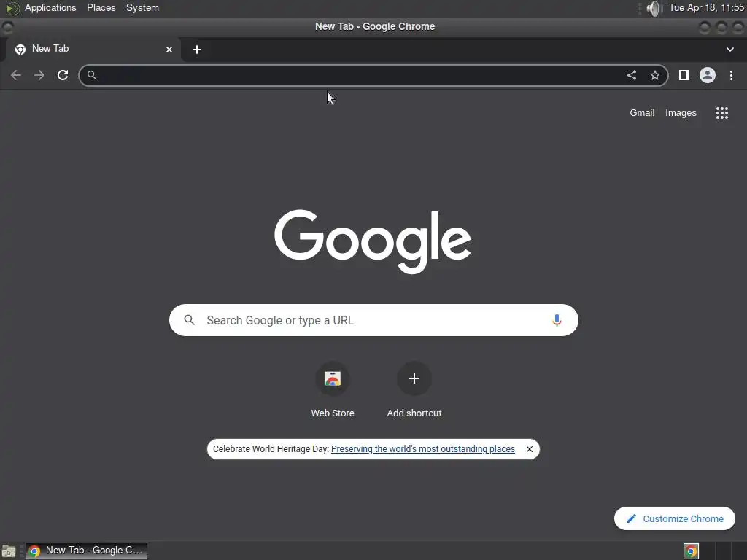Click the Customize Chrome button
747x560 pixels.
click(675, 518)
